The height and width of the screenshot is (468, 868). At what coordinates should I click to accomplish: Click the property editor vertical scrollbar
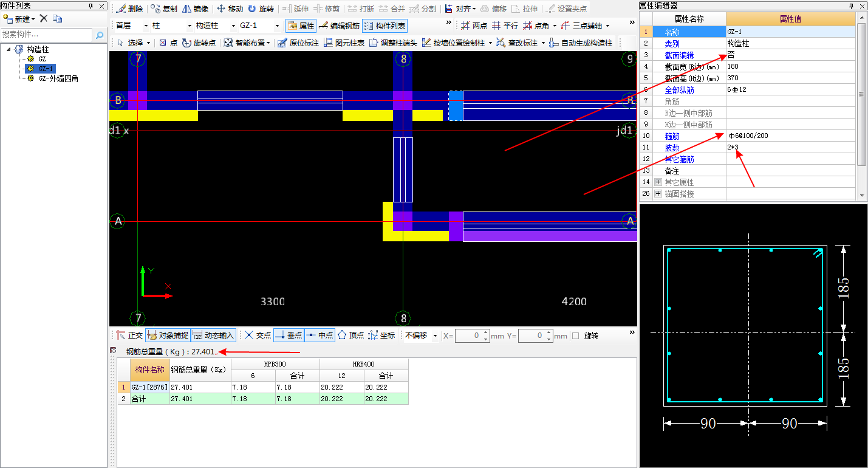click(861, 93)
